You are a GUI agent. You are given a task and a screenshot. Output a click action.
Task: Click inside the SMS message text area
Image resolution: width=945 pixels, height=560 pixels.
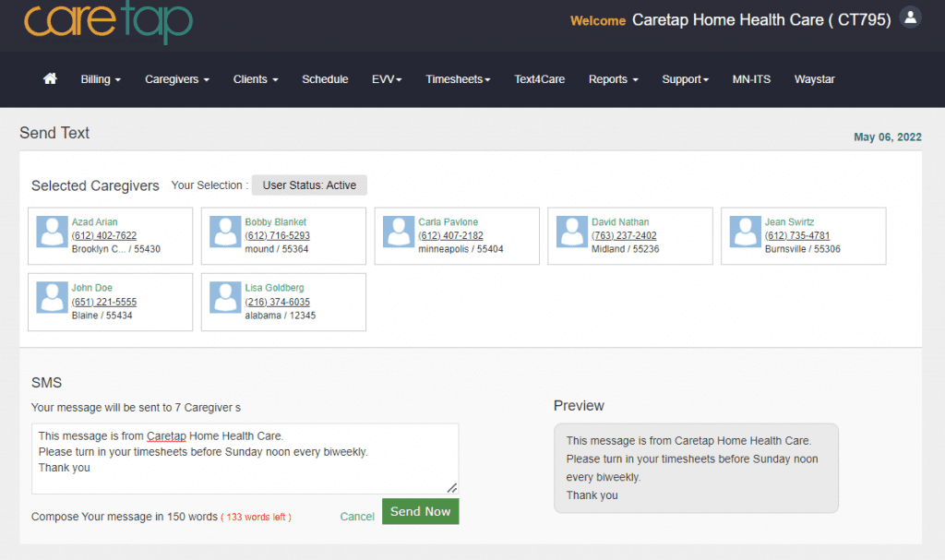[245, 459]
